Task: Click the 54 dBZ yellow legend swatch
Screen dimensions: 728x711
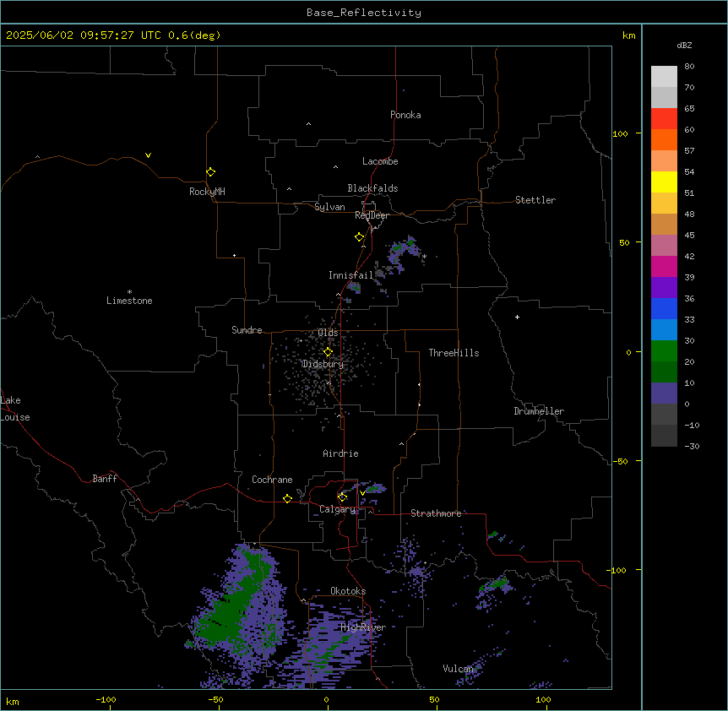Action: pos(664,182)
